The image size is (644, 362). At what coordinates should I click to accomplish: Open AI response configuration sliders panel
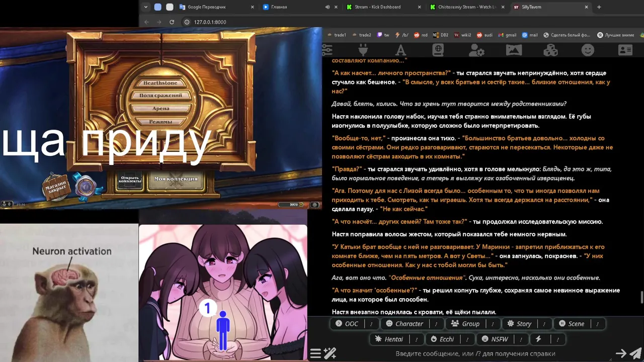[x=327, y=50]
